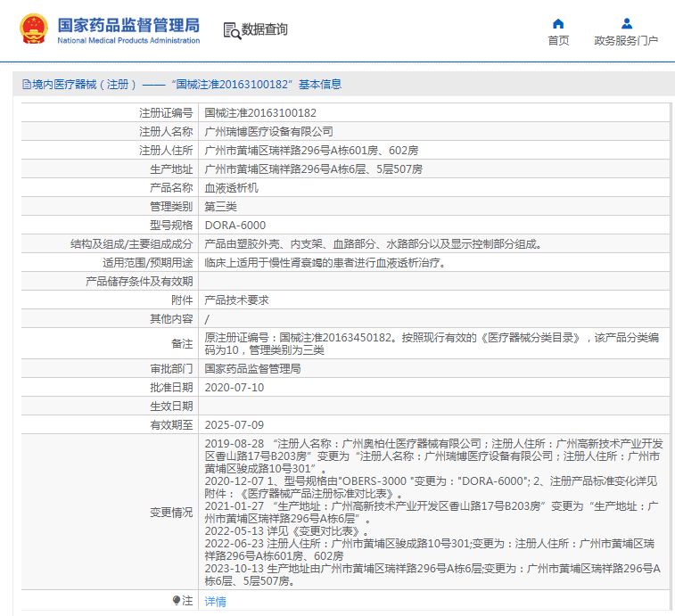Click the 政务服务门户 user icon
The height and width of the screenshot is (616, 675).
coord(626,23)
